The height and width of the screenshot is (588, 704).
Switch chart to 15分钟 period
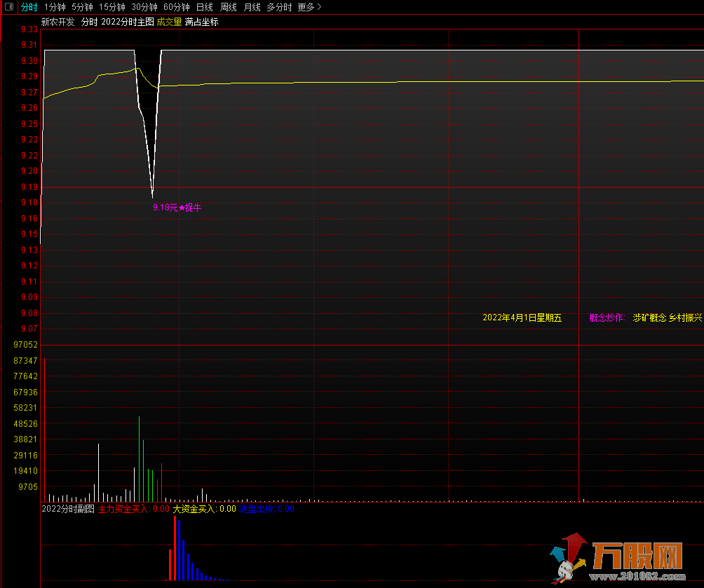coord(112,7)
